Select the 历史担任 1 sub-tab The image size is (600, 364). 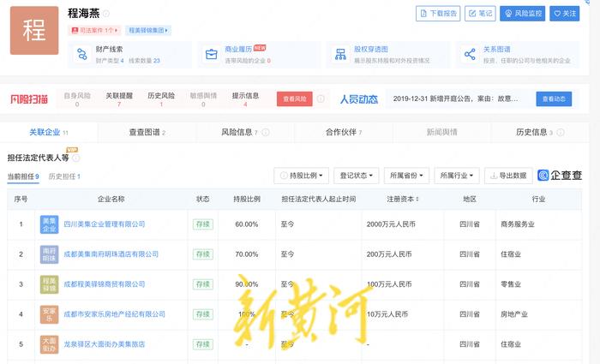64,176
